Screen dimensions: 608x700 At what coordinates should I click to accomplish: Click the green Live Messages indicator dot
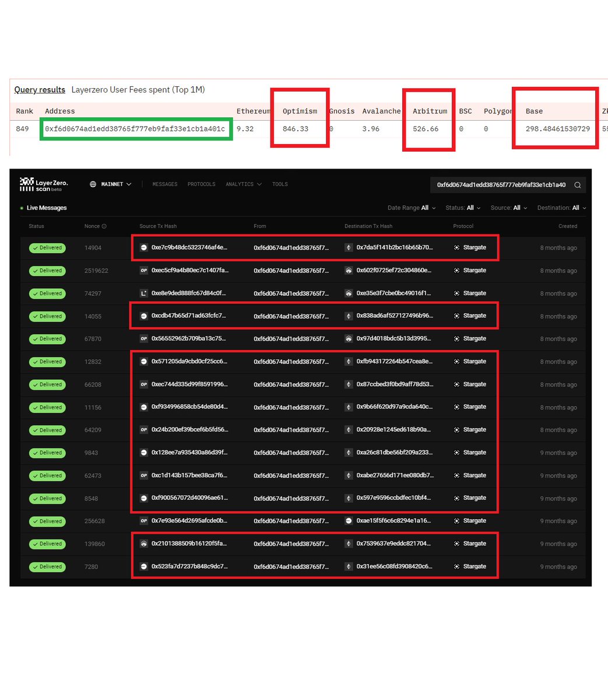click(22, 208)
